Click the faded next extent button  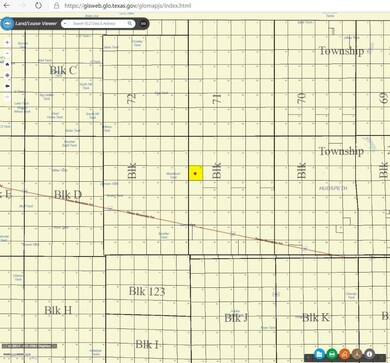[x=7, y=97]
